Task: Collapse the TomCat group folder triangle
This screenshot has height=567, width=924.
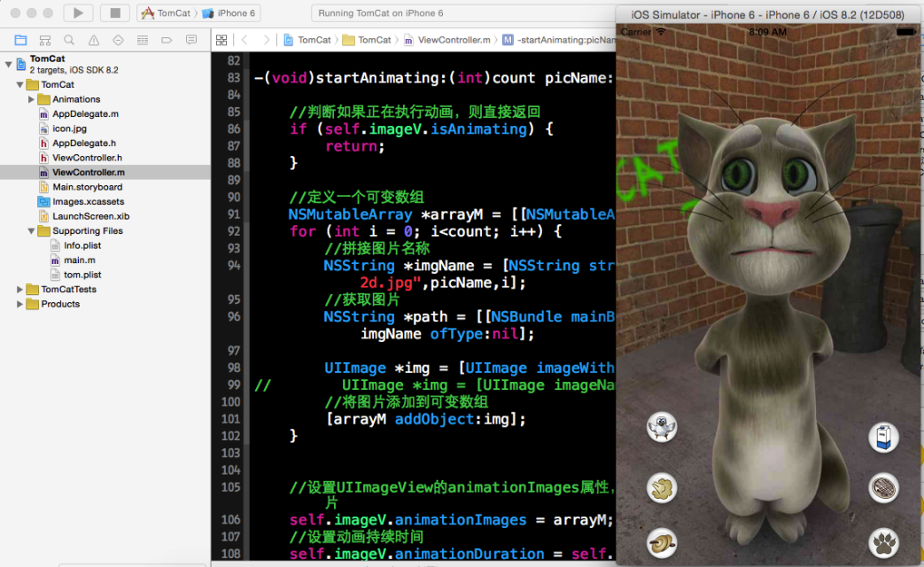Action: click(20, 85)
